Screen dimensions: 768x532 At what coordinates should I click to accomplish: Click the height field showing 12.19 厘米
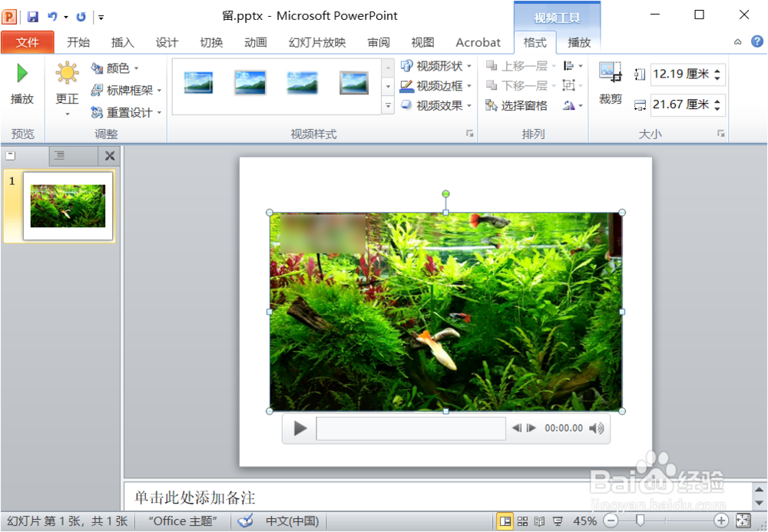[x=681, y=74]
